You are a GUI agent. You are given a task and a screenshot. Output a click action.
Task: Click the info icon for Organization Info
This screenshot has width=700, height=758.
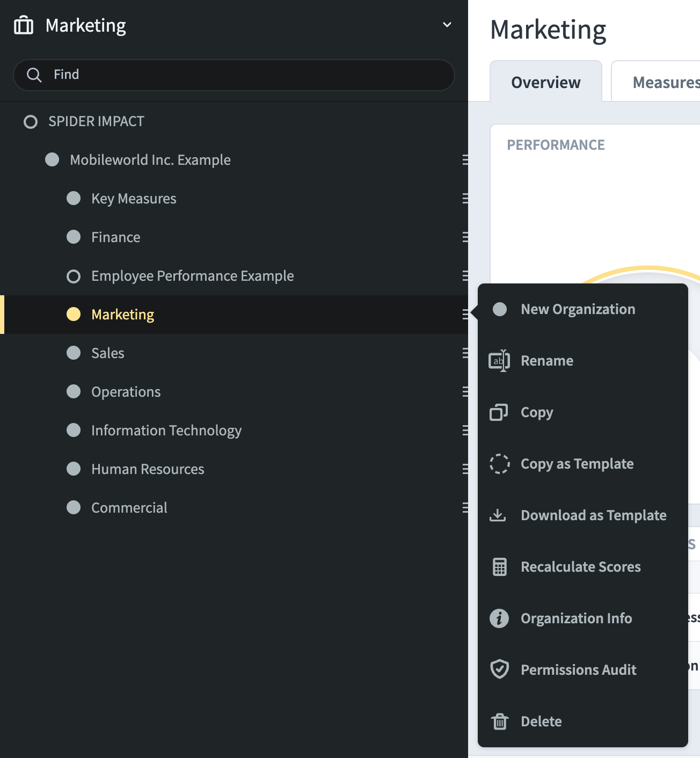point(499,618)
